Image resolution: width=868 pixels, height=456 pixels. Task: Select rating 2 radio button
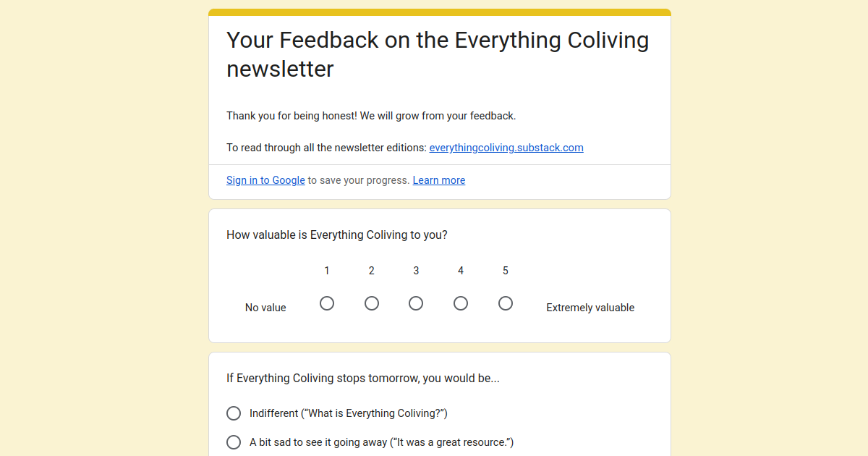tap(372, 303)
